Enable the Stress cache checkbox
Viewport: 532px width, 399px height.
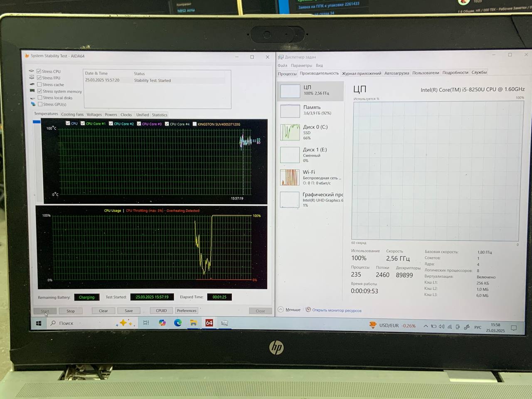pos(39,84)
